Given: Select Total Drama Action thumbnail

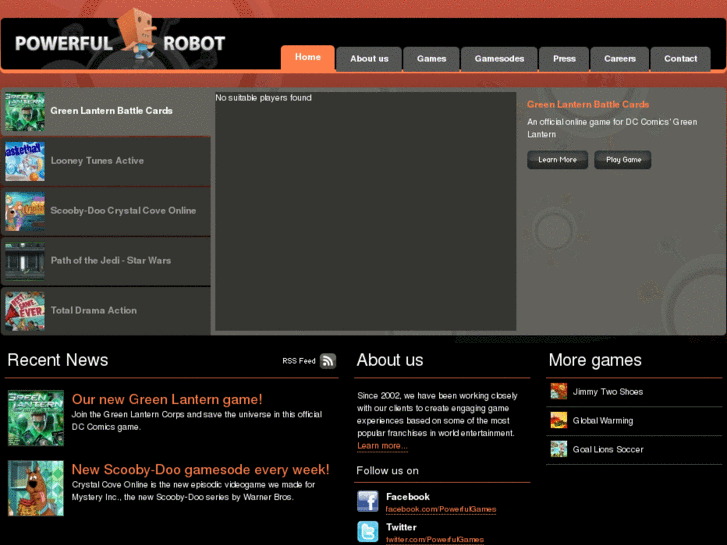Looking at the screenshot, I should [x=25, y=311].
